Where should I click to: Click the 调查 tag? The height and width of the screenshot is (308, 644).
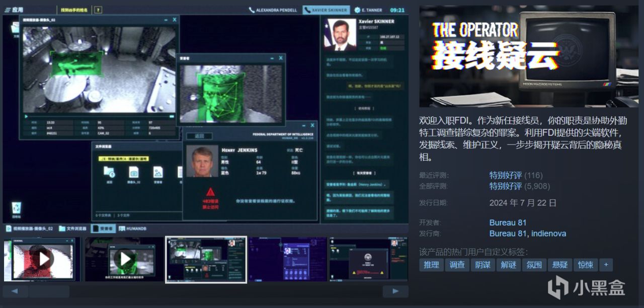click(457, 265)
